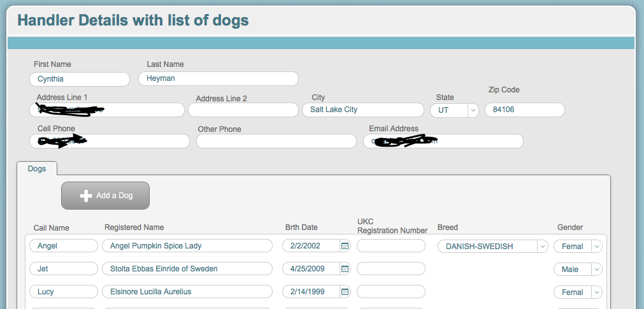644x309 pixels.
Task: Click the City field Salt Lake City
Action: [x=363, y=110]
